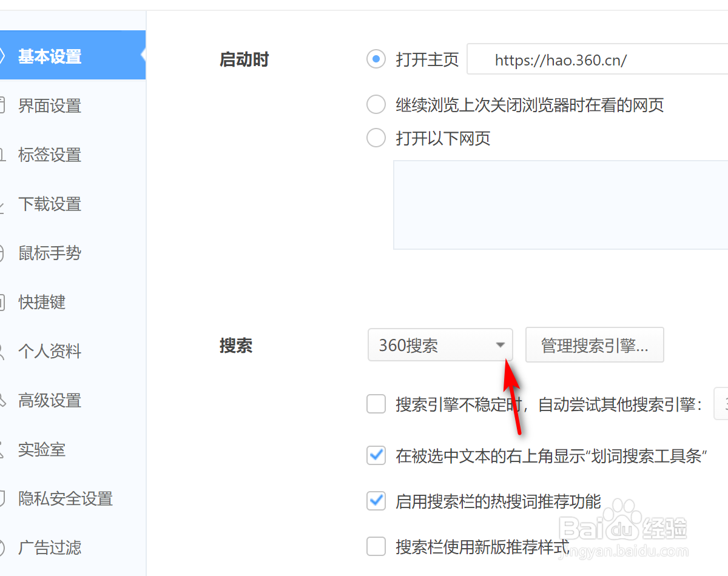This screenshot has height=576, width=728.
Task: Open 广告过滤 settings
Action: pos(50,548)
